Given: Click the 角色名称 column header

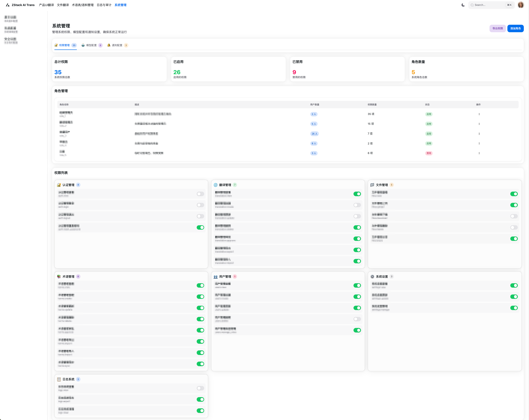Looking at the screenshot, I should 64,105.
